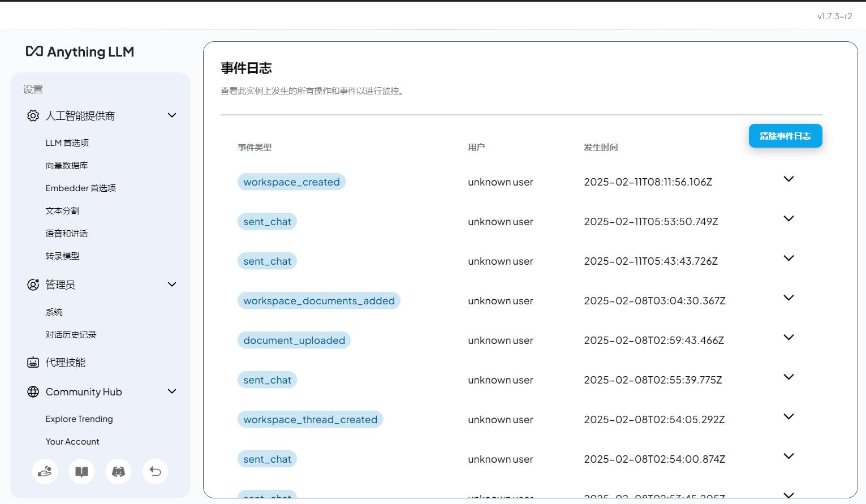Viewport: 866px width, 504px height.
Task: Go to 向量数据库 settings
Action: [67, 166]
